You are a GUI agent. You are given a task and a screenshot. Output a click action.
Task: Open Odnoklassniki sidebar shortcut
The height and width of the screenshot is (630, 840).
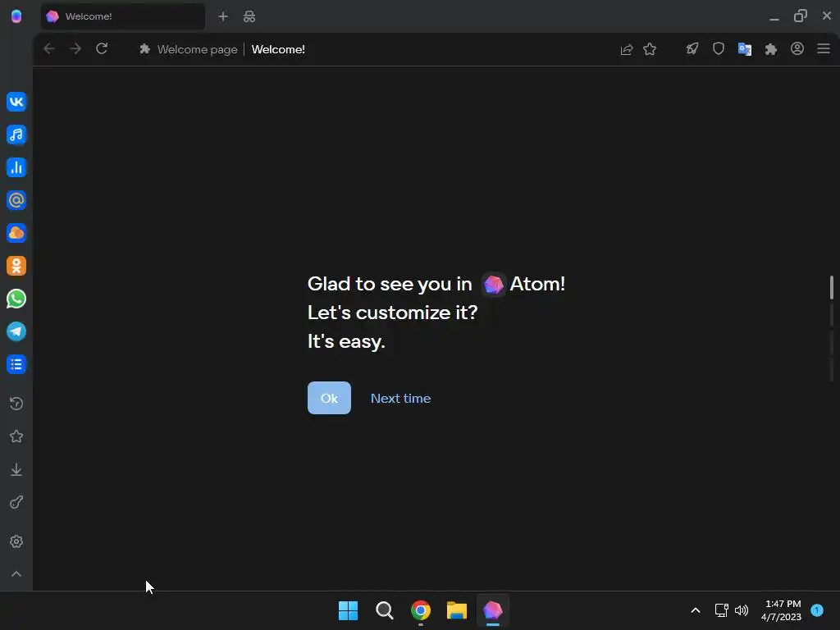pyautogui.click(x=16, y=266)
